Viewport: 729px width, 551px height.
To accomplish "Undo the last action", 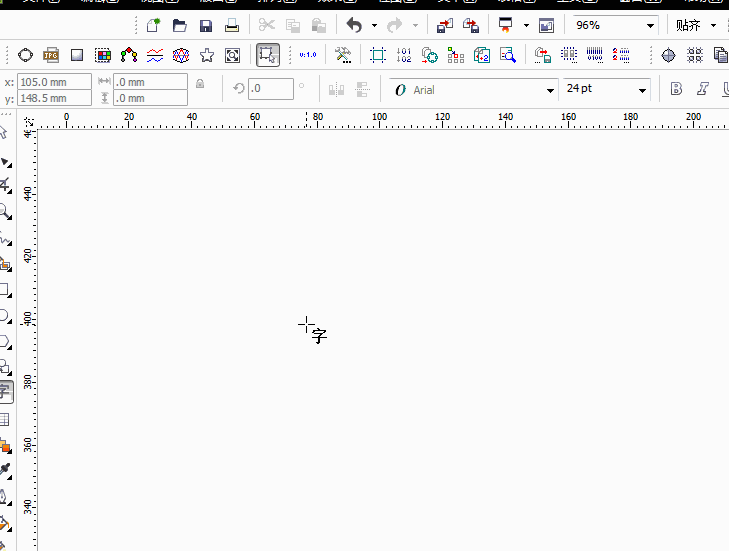I will (x=354, y=25).
